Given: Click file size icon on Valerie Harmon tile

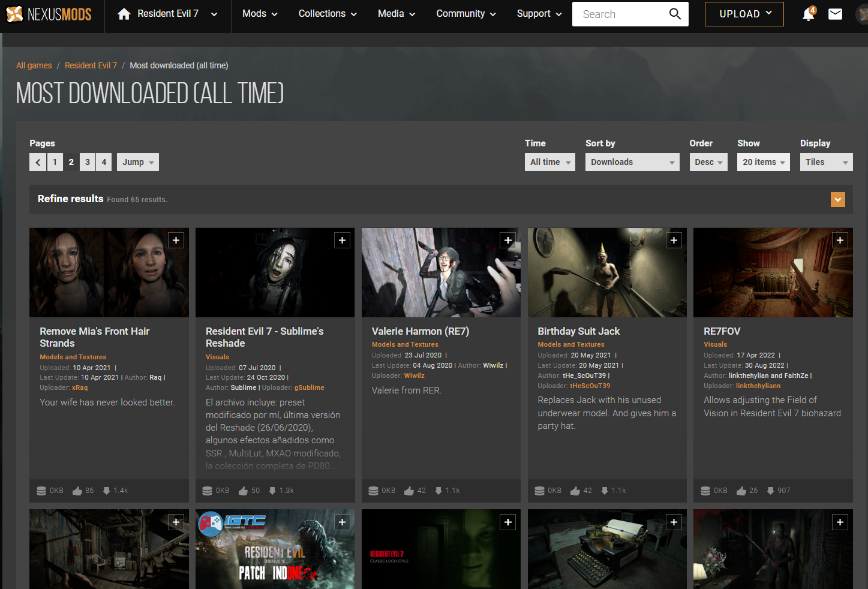Looking at the screenshot, I should pyautogui.click(x=373, y=491).
